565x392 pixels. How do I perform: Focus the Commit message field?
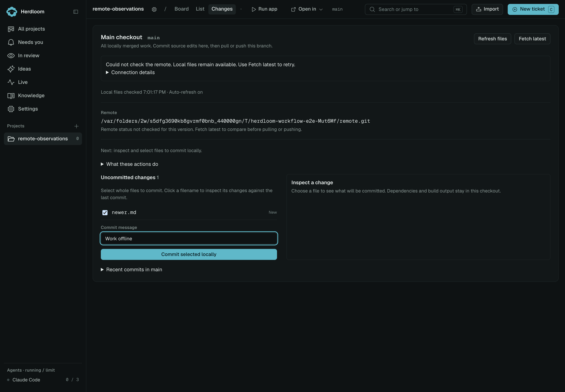pos(189,239)
